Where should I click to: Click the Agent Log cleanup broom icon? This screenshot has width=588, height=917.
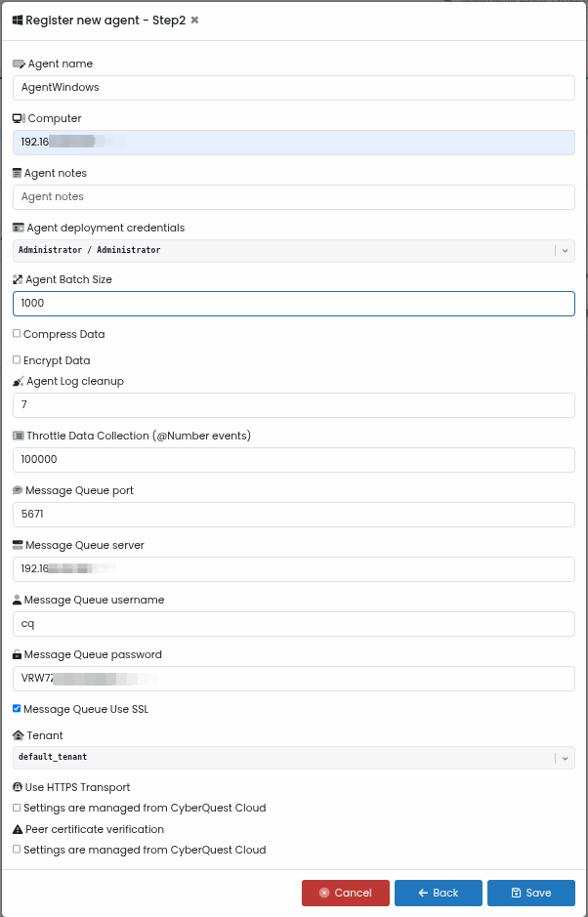tap(19, 381)
